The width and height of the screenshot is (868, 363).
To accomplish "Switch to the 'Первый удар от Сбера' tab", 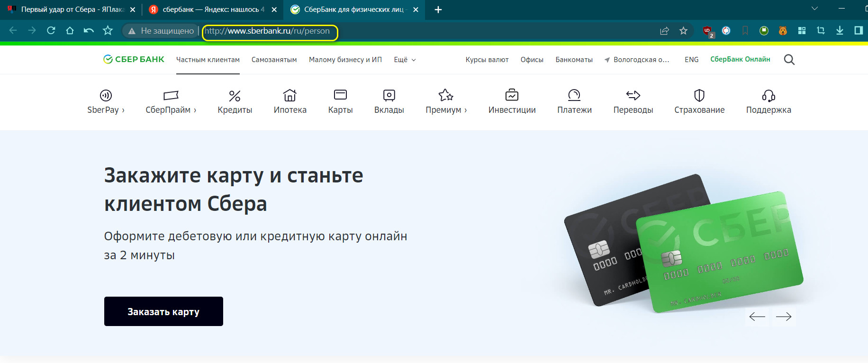I will [71, 9].
